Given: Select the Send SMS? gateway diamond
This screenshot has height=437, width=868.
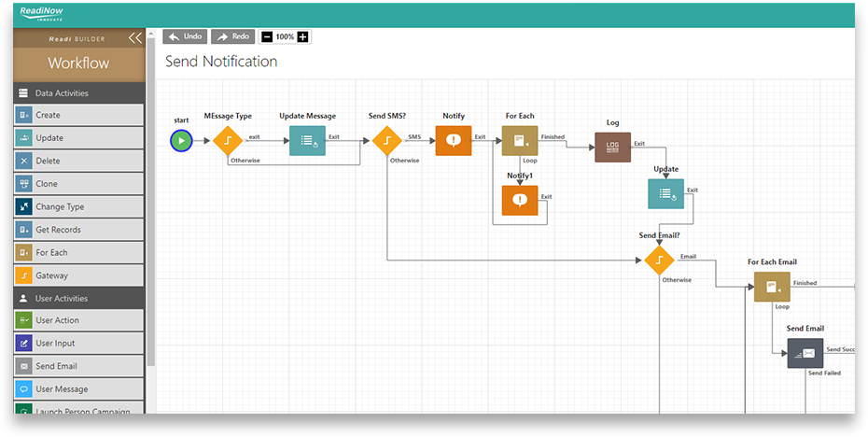Looking at the screenshot, I should pyautogui.click(x=387, y=141).
